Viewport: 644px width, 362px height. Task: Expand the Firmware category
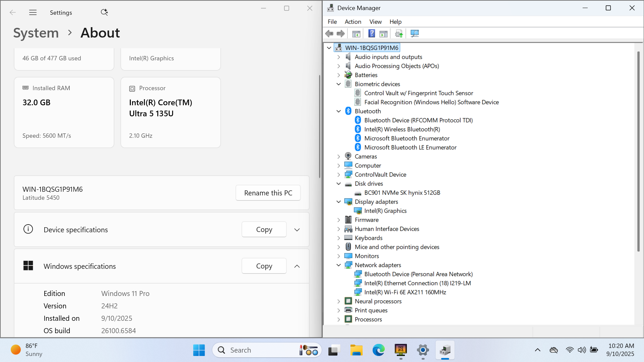point(339,220)
